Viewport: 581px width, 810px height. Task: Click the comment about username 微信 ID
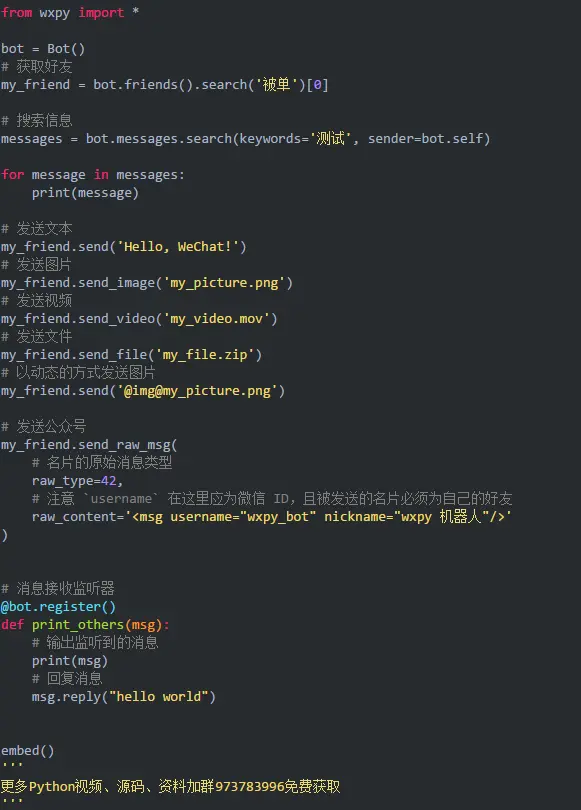[272, 499]
